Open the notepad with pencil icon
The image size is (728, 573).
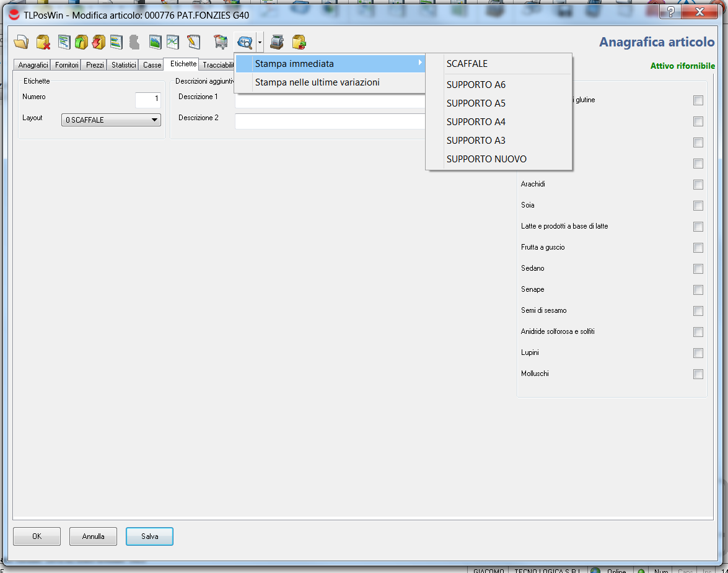(x=194, y=42)
